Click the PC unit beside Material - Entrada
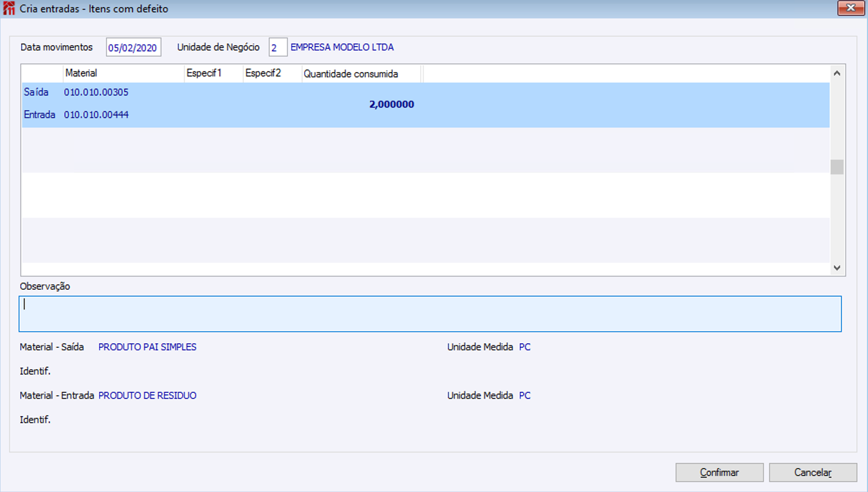Screen dimensions: 868x492 tap(525, 395)
